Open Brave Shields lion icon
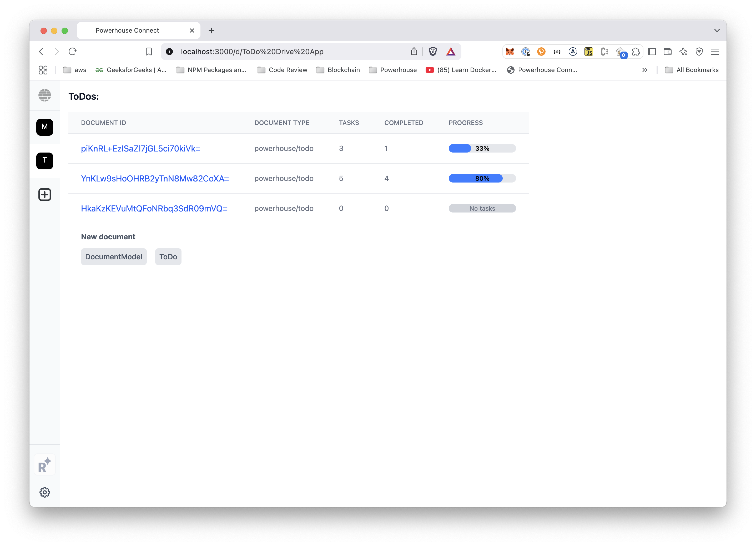The width and height of the screenshot is (756, 546). (433, 51)
